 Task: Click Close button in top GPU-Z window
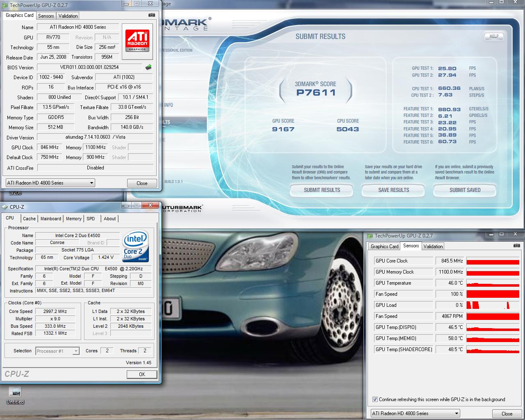coord(142,183)
